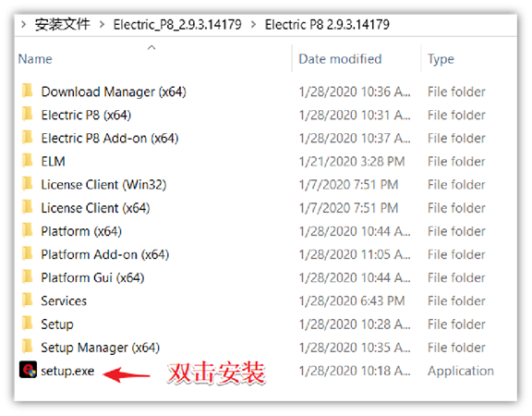The image size is (532, 416).
Task: Expand the chevron before 安装文件 breadcrumb
Action: point(23,24)
